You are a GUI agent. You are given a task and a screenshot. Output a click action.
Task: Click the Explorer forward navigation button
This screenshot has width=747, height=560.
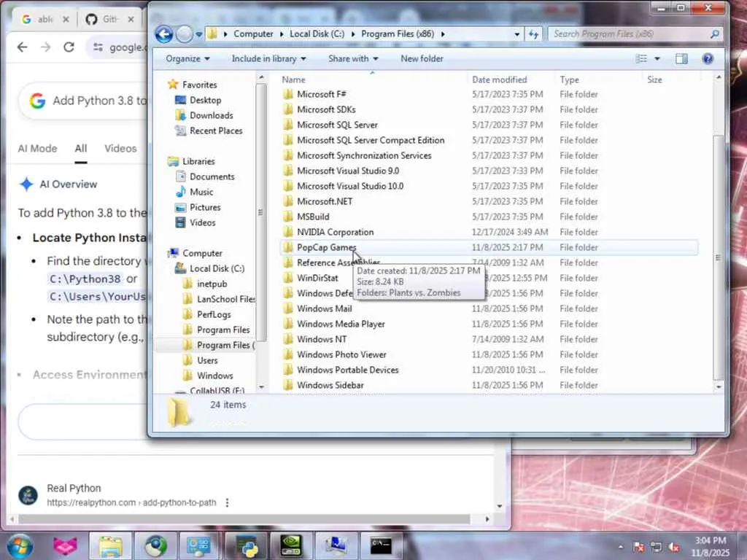tap(185, 34)
